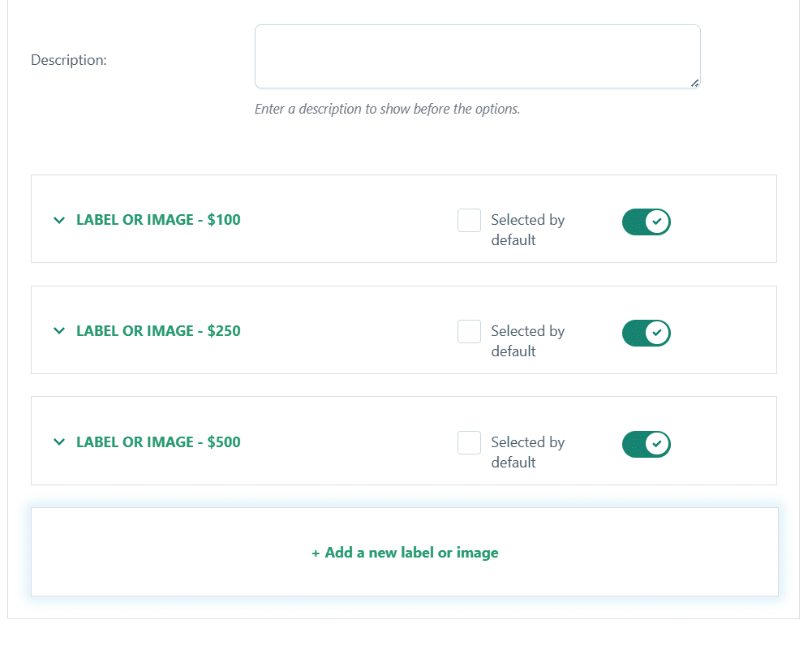Disable the $250 option toggle switch

pyautogui.click(x=647, y=333)
